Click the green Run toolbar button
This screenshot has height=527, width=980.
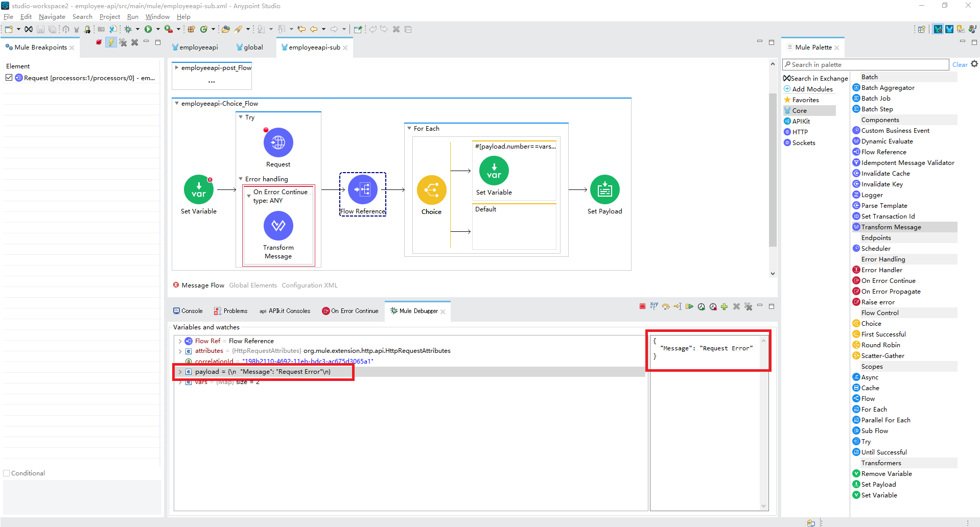(x=148, y=29)
